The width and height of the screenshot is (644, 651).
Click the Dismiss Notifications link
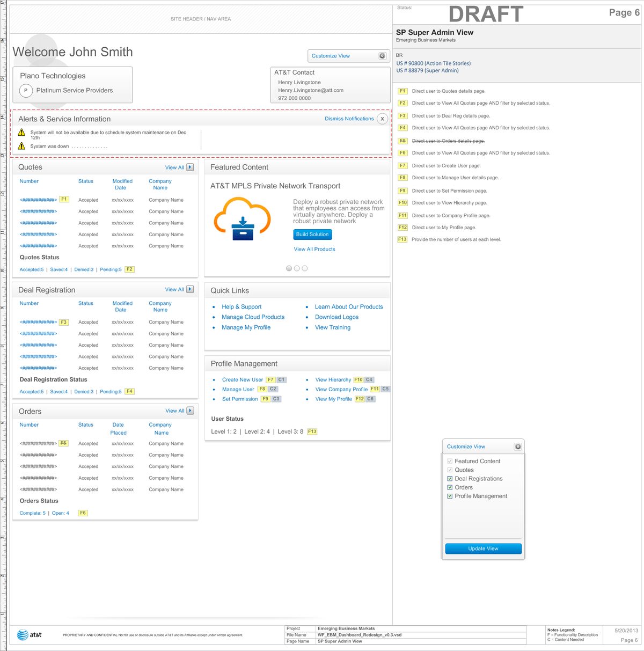(x=349, y=119)
